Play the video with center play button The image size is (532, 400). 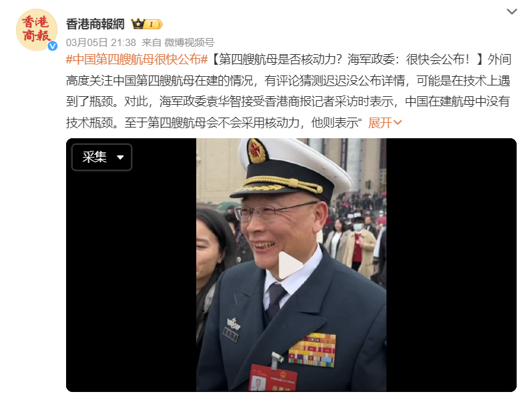[291, 265]
